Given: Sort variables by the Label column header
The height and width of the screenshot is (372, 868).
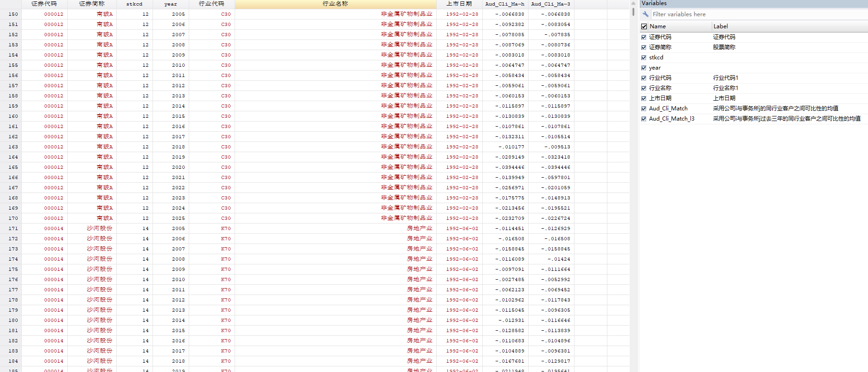Looking at the screenshot, I should tap(721, 26).
